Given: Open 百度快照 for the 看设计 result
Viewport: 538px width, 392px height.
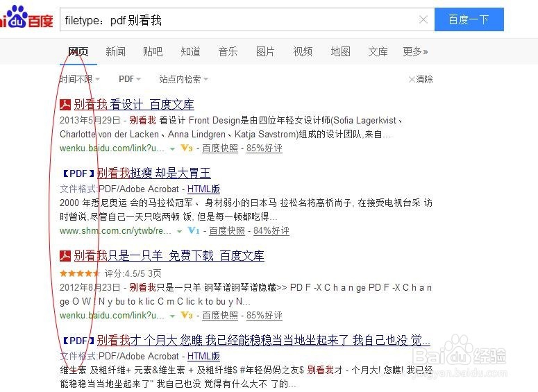Looking at the screenshot, I should pyautogui.click(x=220, y=148).
